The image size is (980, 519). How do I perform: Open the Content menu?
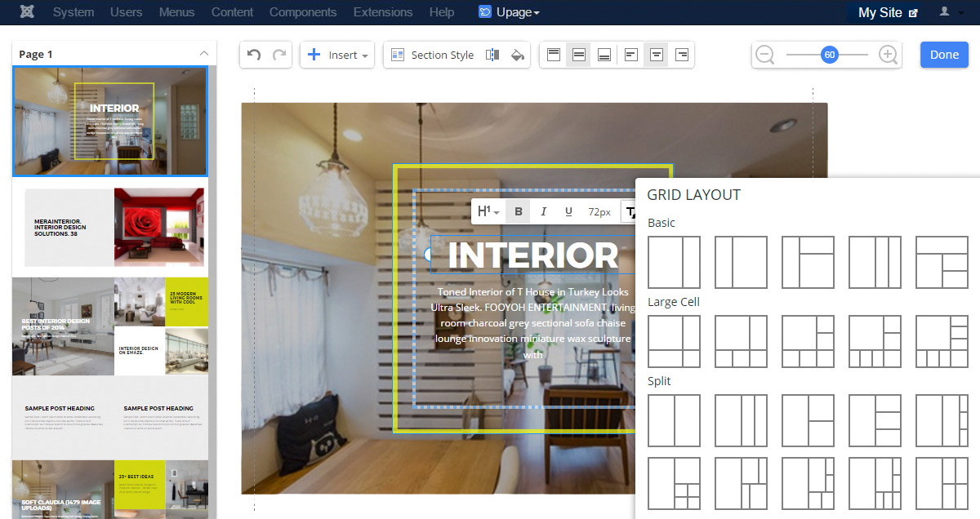(x=232, y=12)
